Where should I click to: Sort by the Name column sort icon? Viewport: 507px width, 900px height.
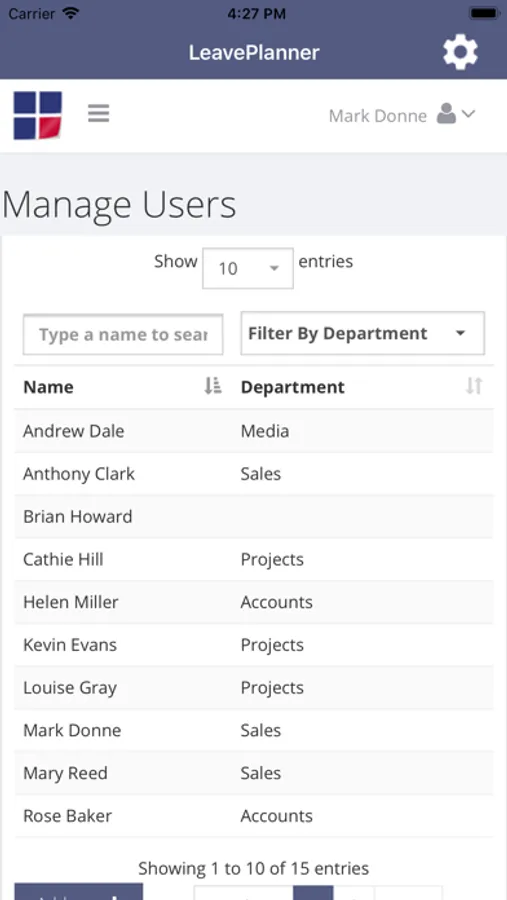click(x=213, y=386)
